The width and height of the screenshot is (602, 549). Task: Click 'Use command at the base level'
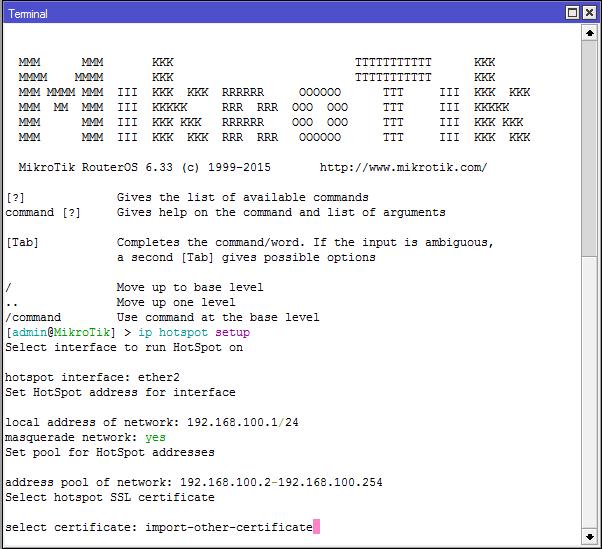point(218,317)
